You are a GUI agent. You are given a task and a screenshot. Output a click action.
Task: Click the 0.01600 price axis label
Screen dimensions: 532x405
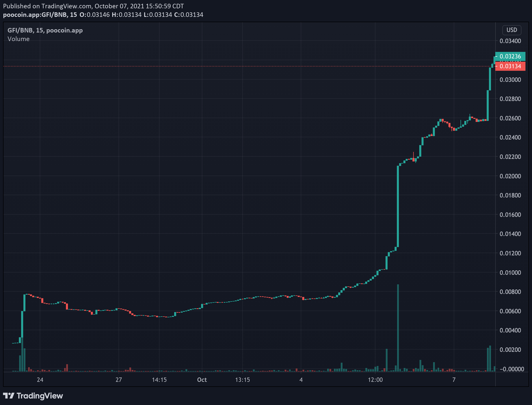(510, 215)
